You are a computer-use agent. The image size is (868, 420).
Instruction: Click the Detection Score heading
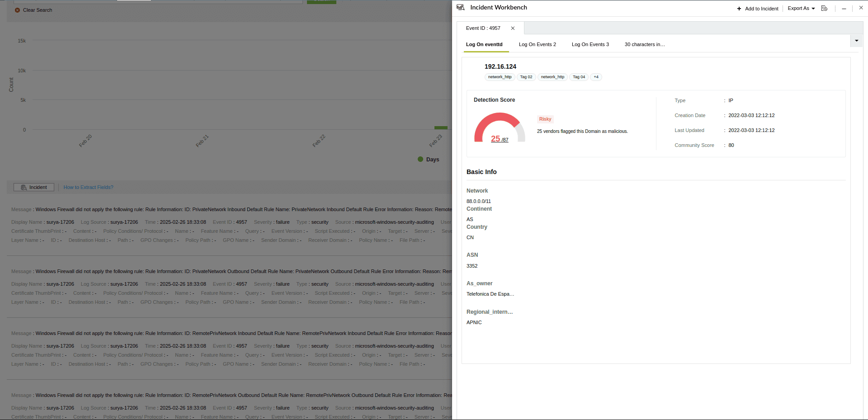(x=494, y=100)
